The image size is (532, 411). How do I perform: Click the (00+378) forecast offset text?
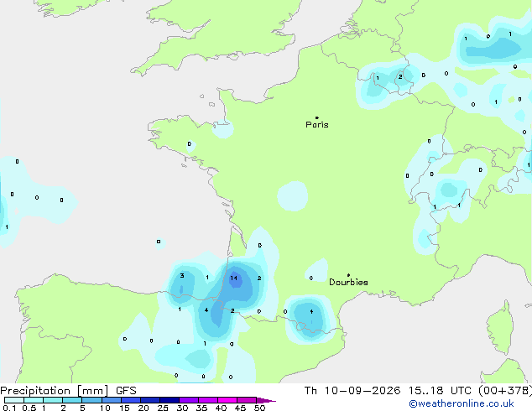505,391
